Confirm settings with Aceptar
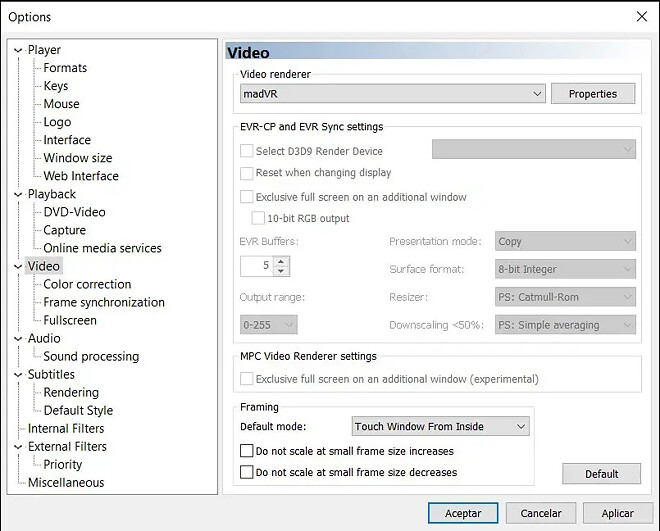 [463, 513]
